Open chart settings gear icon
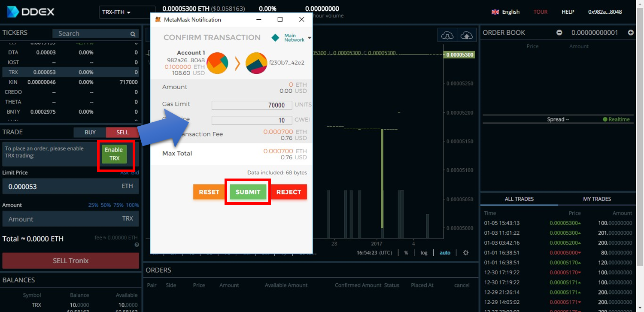The image size is (644, 312). coord(466,253)
